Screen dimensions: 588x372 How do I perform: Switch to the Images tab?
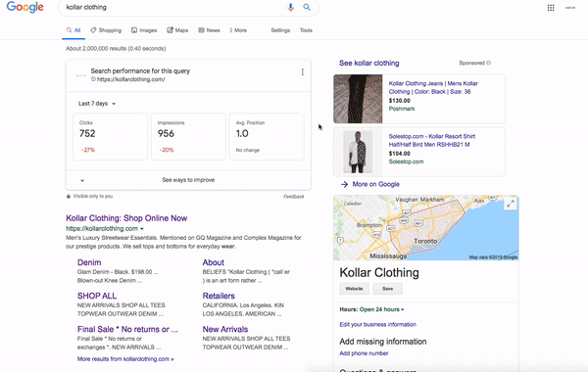click(144, 30)
